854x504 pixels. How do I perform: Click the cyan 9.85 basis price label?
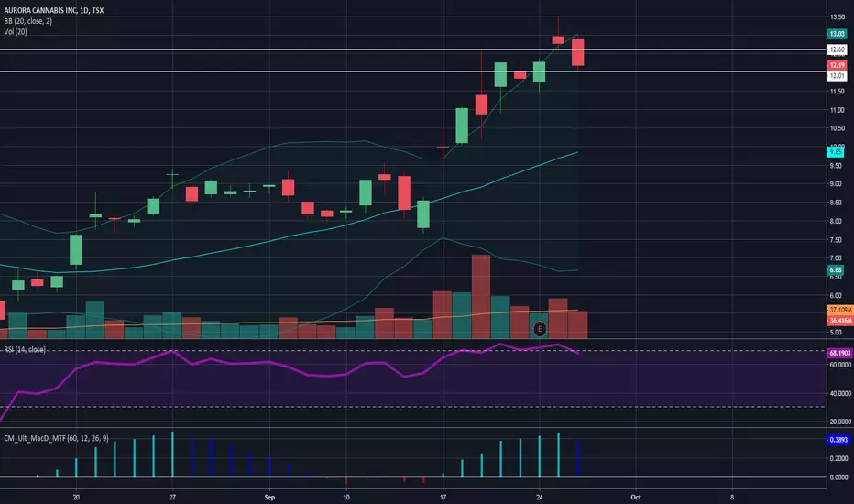pyautogui.click(x=836, y=151)
